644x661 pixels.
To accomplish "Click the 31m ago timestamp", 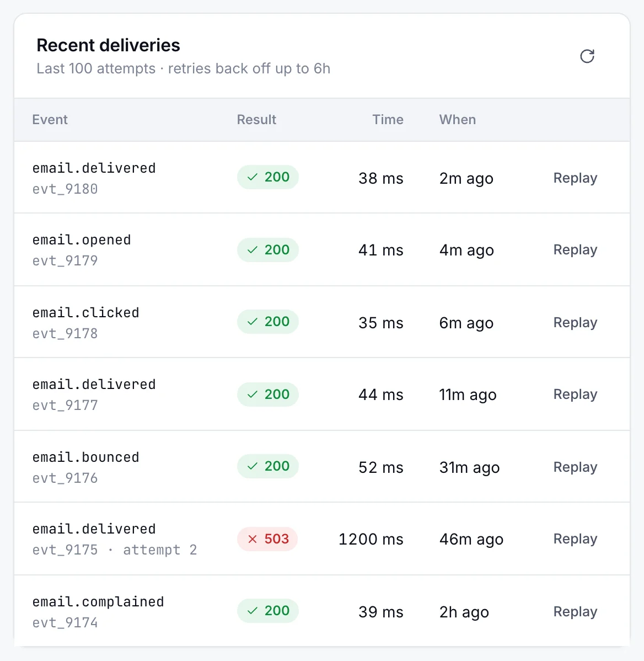I will [x=470, y=468].
